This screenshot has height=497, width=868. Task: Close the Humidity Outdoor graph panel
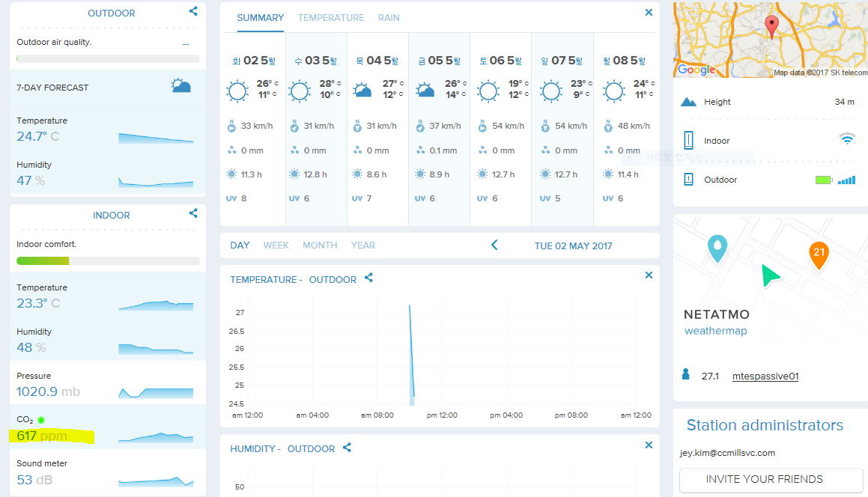click(649, 445)
